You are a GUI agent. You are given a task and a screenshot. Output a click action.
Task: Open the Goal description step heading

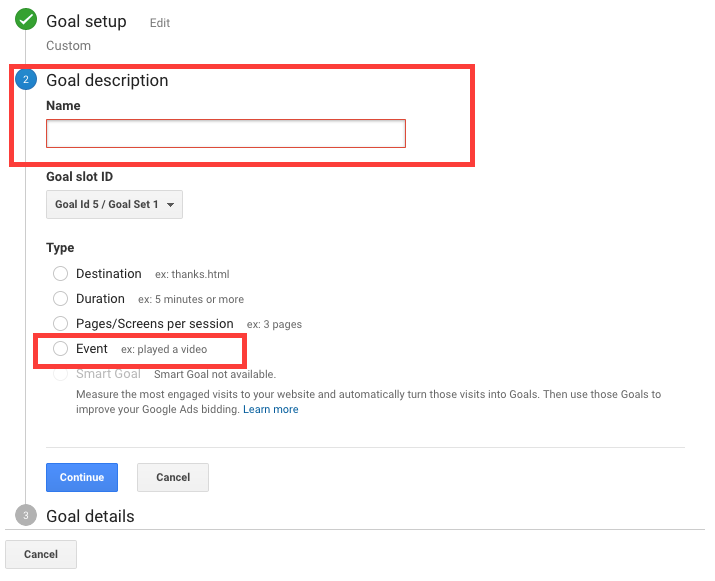click(107, 80)
